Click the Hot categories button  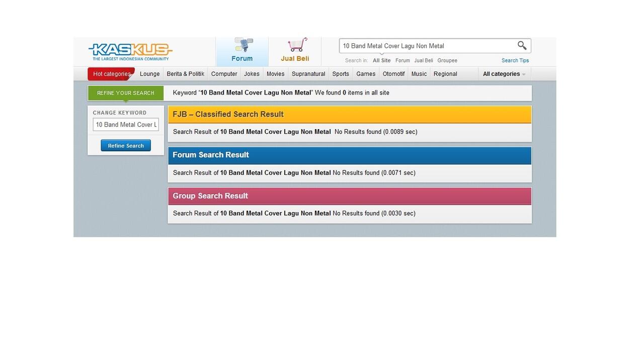pyautogui.click(x=111, y=74)
